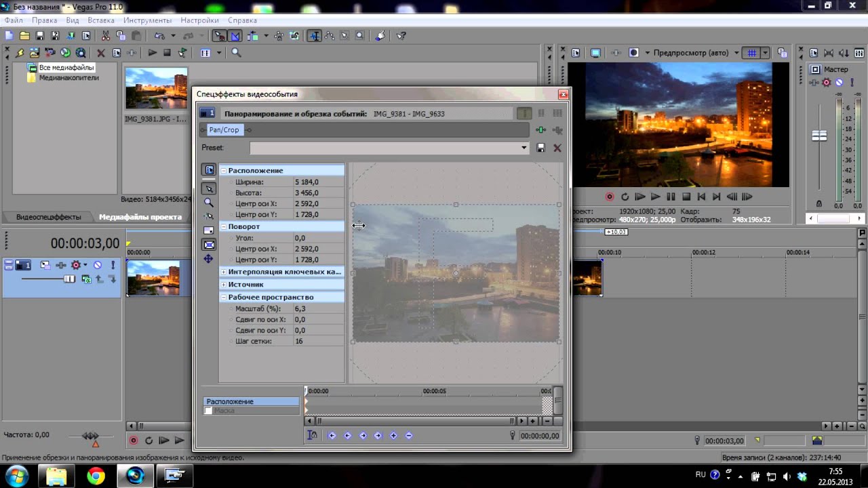Click the Lock Aspect Ratio icon in Pan/Crop
This screenshot has height=488, width=868.
point(209,230)
